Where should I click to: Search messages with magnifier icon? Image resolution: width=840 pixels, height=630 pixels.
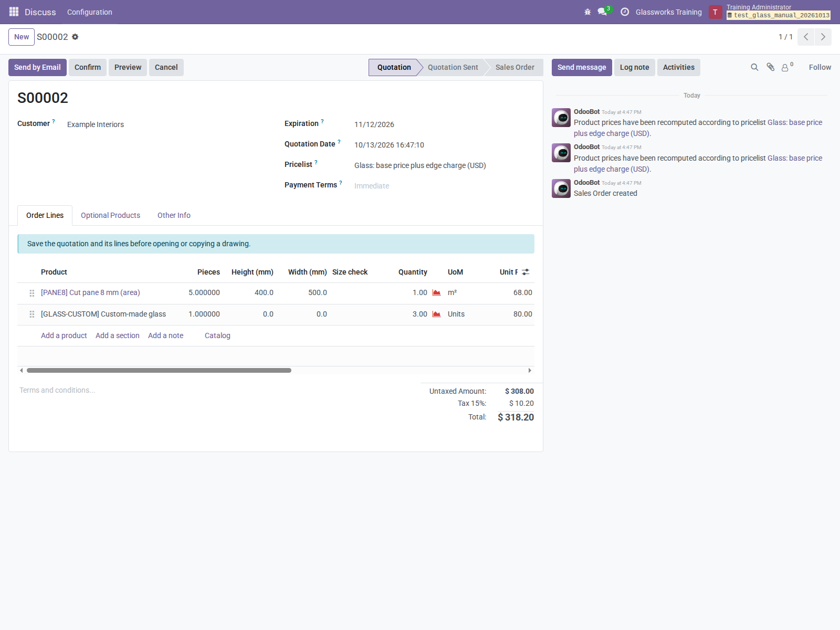[754, 67]
